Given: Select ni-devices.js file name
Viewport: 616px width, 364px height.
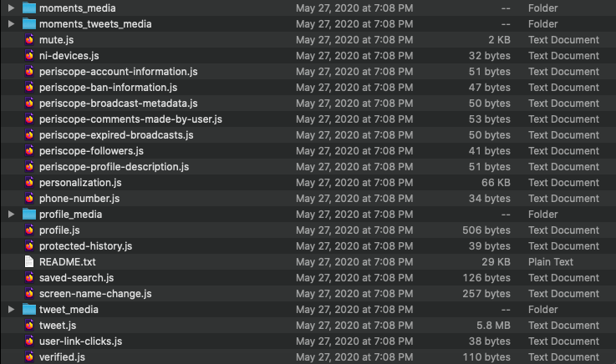Looking at the screenshot, I should [69, 56].
